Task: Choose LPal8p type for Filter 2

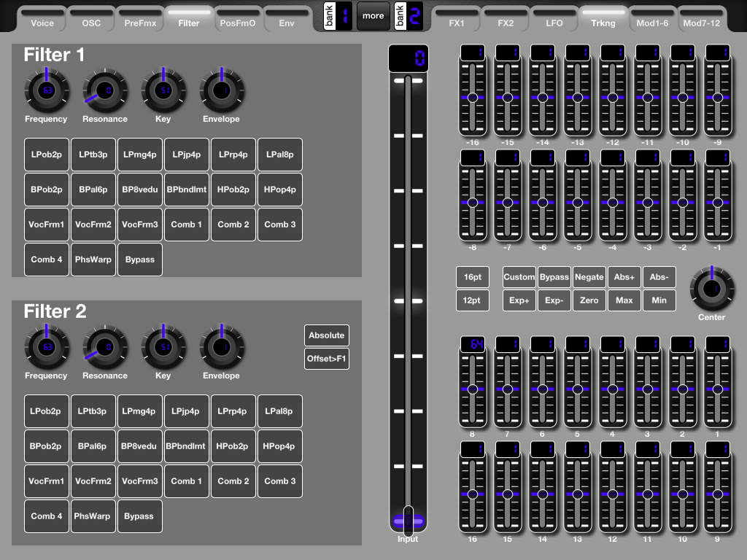Action: (280, 411)
